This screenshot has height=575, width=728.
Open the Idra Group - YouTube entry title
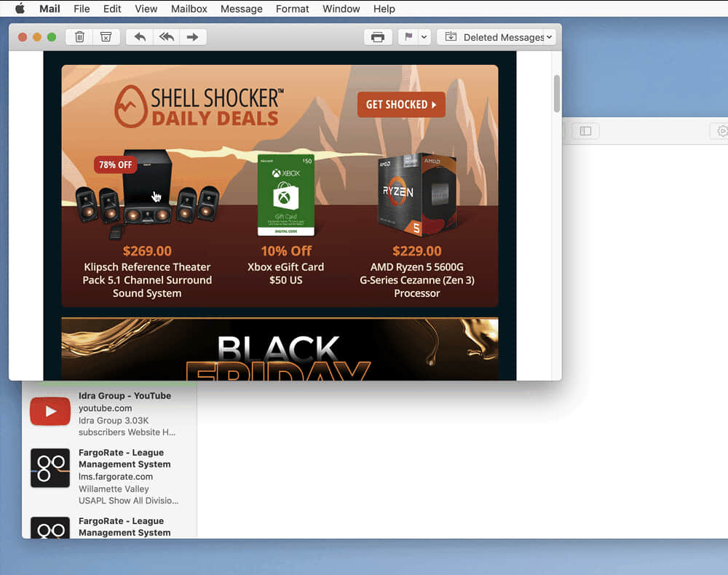coord(124,396)
